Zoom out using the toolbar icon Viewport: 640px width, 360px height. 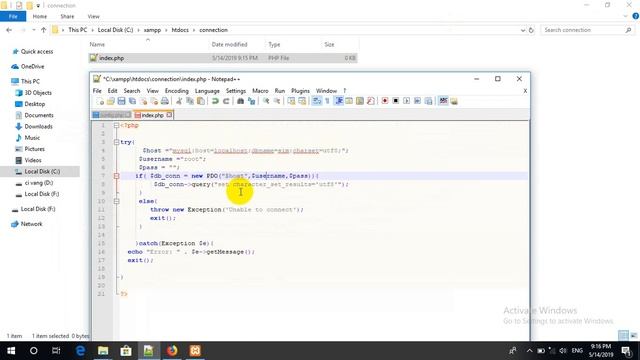[x=277, y=101]
